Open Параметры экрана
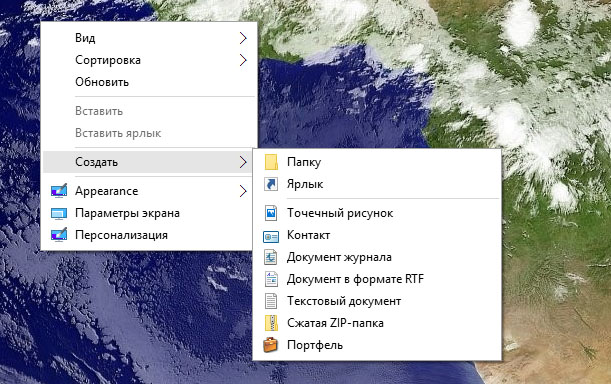 pos(149,213)
